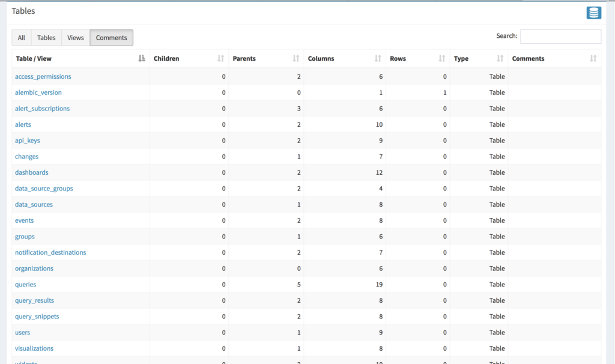Screen dimensions: 615x364
Task: Click the Parents column header label
Action: pos(244,58)
